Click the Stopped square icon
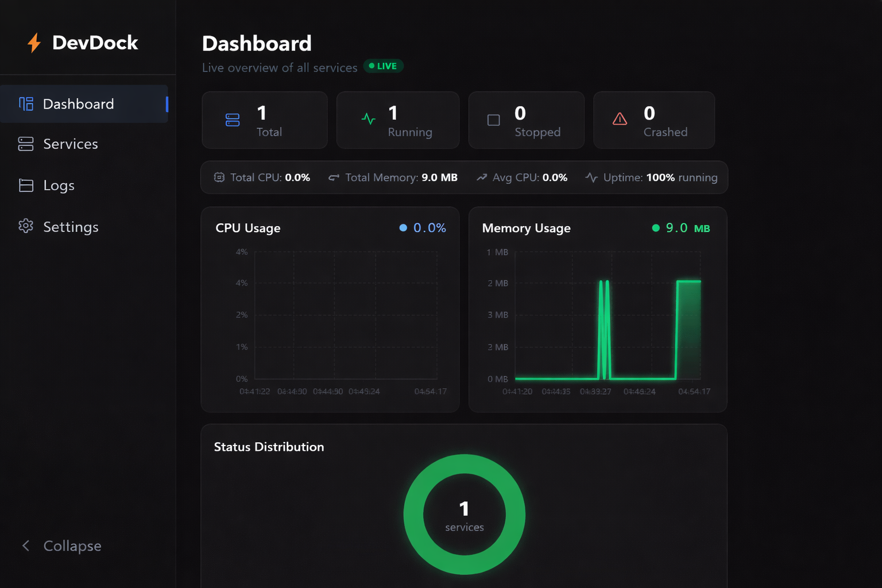The width and height of the screenshot is (882, 588). coord(493,120)
